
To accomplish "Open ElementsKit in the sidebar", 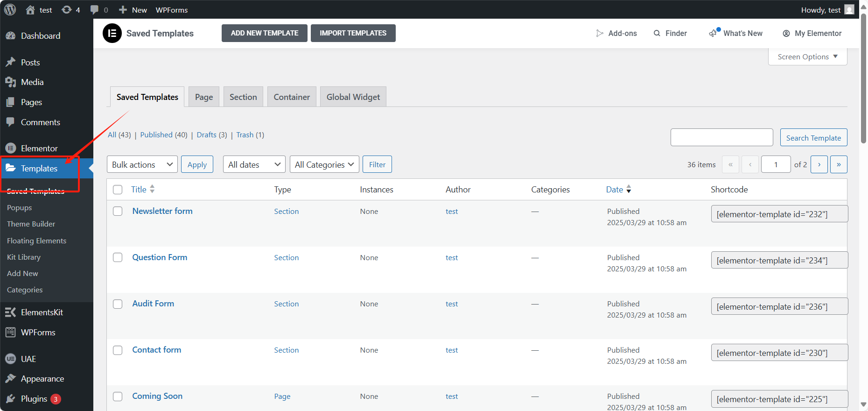I will (42, 312).
